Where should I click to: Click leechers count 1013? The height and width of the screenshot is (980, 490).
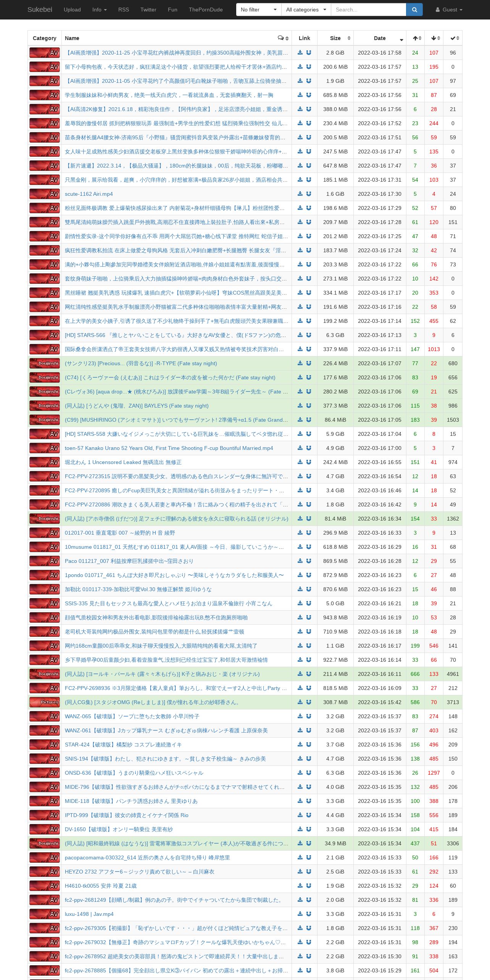click(434, 349)
